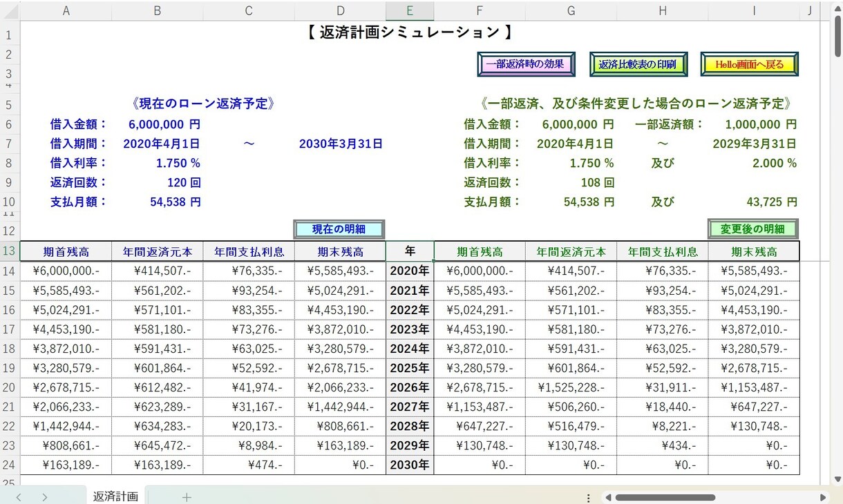The image size is (843, 504).
Task: Click cell ¥808,661.- in column D
Action: [x=341, y=426]
